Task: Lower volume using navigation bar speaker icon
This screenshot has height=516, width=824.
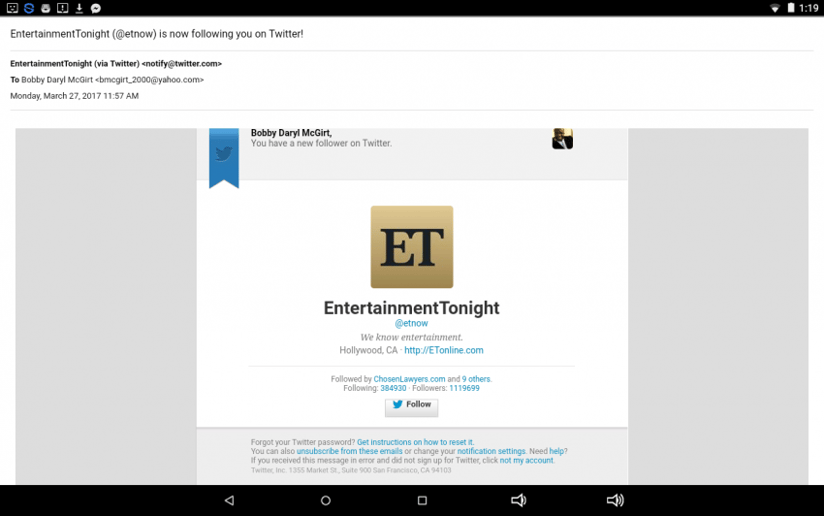Action: (x=518, y=500)
